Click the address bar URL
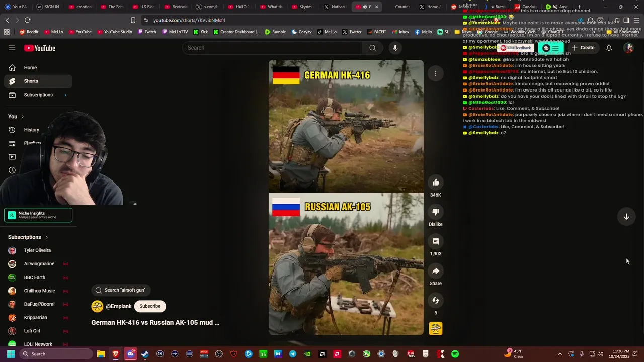The height and width of the screenshot is (362, 644). point(189,20)
